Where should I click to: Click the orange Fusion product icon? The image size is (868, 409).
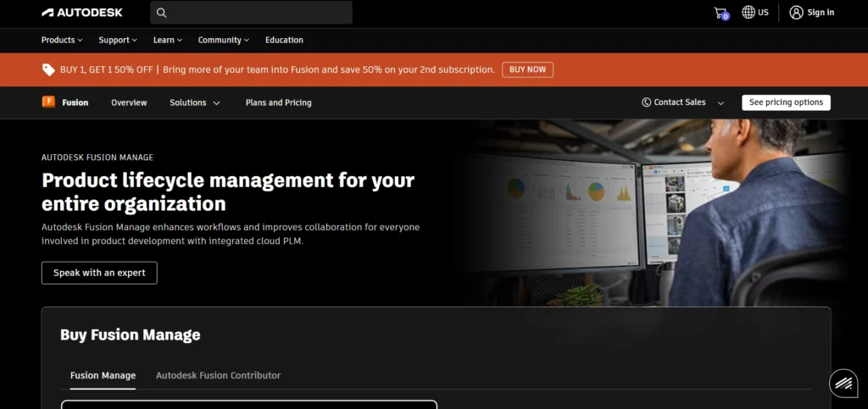48,102
